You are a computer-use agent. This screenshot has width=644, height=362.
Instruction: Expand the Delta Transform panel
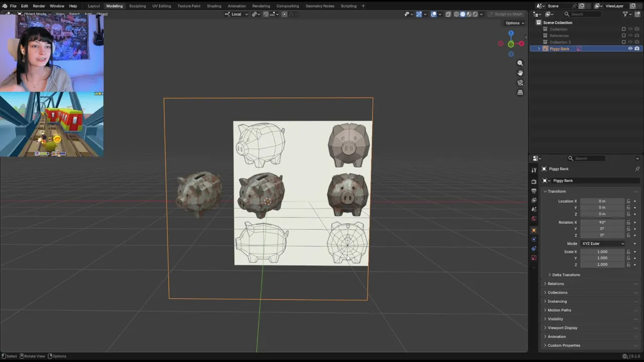[x=566, y=275]
